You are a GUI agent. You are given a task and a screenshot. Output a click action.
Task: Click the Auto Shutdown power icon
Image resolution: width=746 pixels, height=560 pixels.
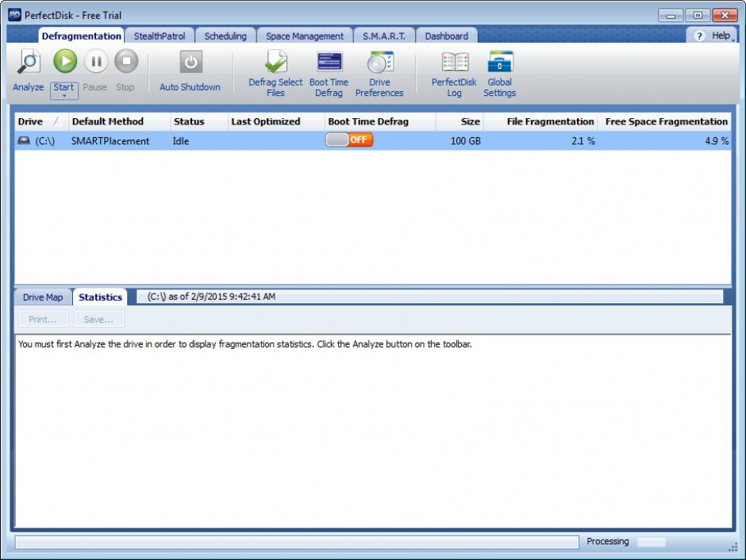tap(190, 62)
